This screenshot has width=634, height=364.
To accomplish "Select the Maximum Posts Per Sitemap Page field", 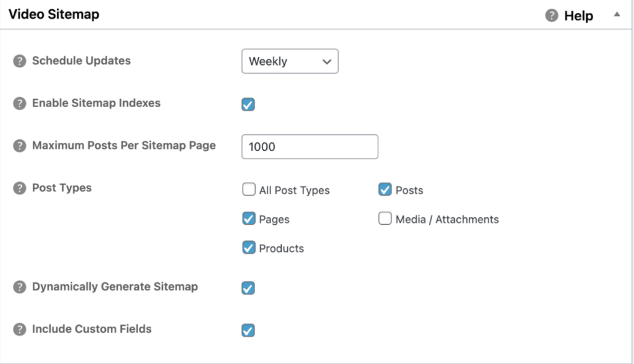I will [x=310, y=146].
